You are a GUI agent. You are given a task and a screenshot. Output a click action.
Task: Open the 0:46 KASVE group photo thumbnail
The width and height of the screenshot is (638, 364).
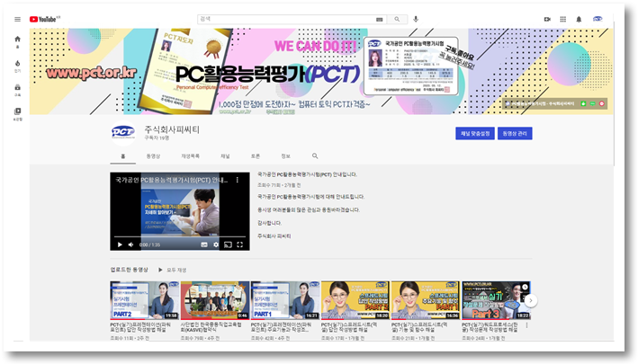coord(215,300)
